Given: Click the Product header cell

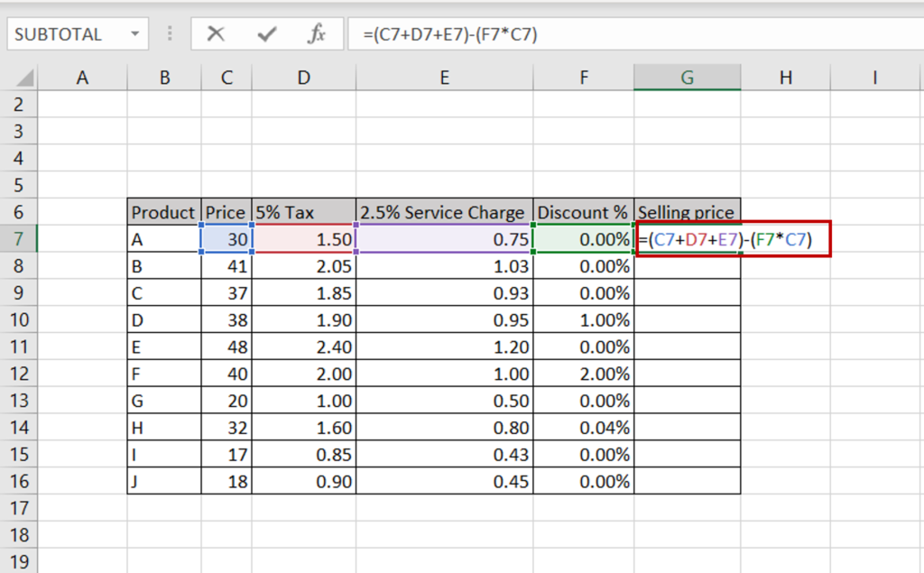Looking at the screenshot, I should [164, 212].
